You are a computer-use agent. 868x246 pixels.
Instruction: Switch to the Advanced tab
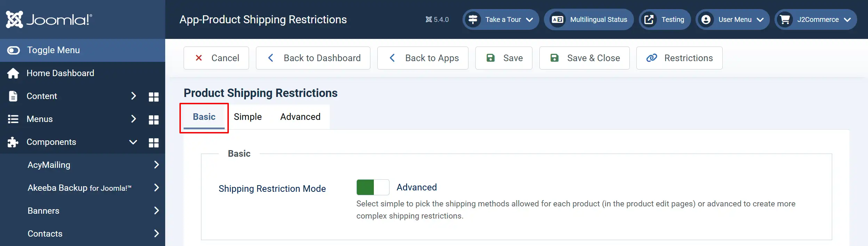(x=300, y=117)
